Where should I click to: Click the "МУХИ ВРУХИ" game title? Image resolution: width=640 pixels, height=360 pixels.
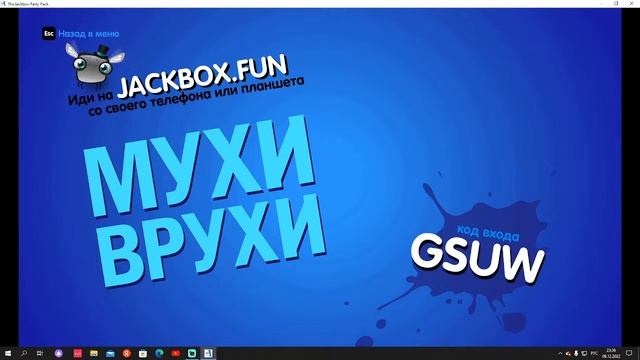204,201
